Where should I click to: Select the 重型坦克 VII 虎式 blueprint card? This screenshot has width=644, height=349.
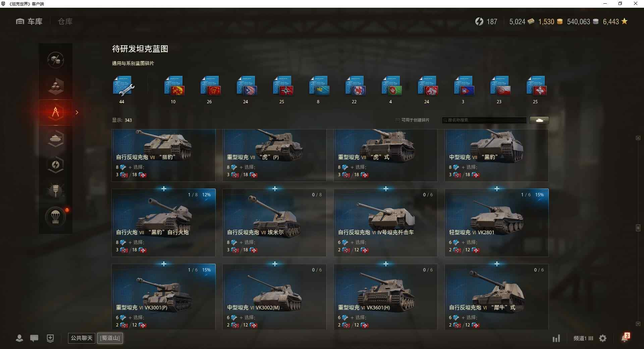385,155
